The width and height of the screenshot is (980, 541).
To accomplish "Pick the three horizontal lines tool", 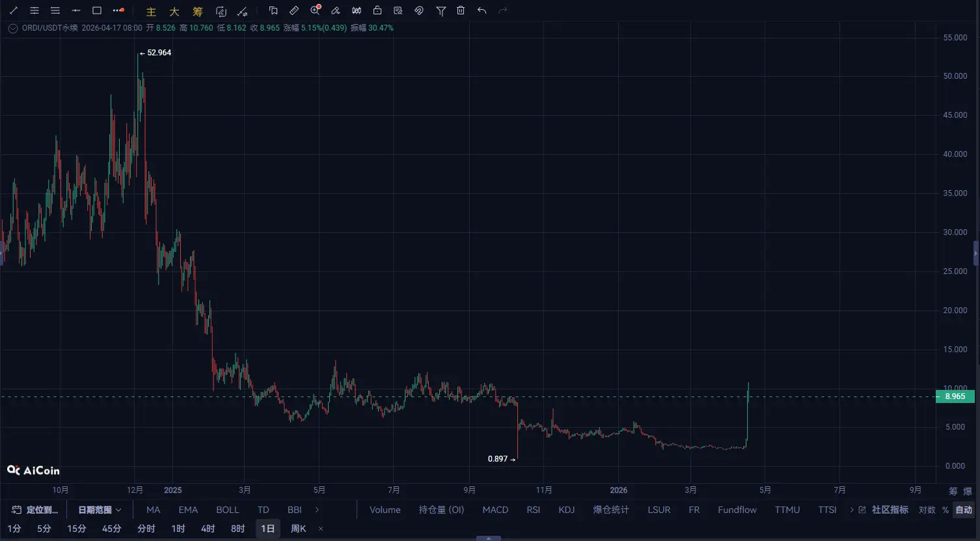I will click(55, 10).
